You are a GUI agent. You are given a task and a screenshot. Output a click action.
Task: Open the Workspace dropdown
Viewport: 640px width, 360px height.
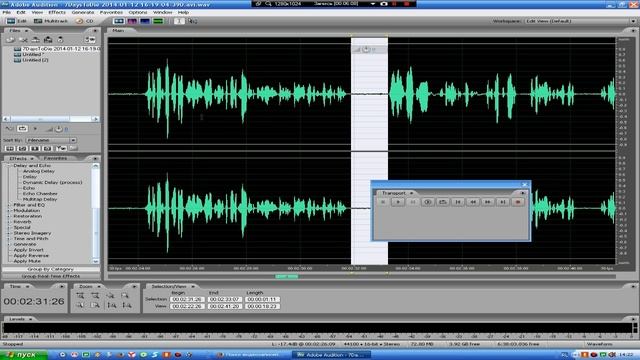(x=579, y=21)
